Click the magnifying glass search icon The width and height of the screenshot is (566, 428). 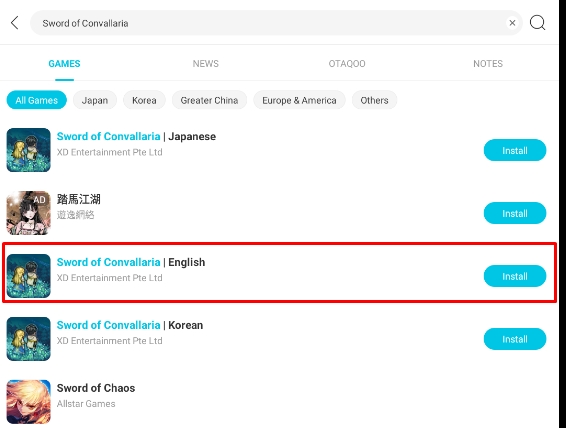pyautogui.click(x=537, y=23)
